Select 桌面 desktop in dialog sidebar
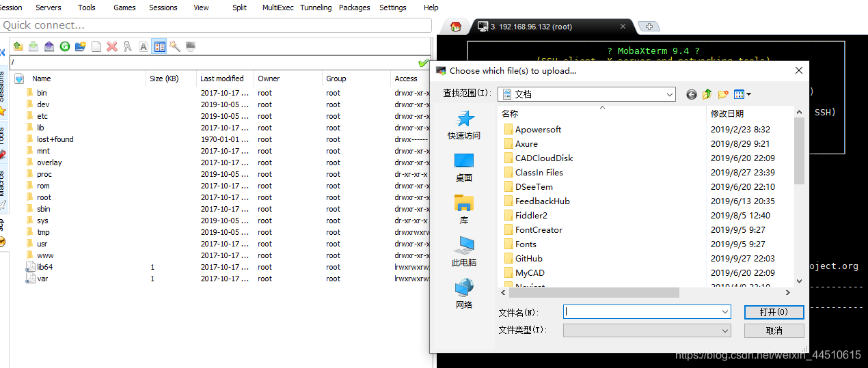 (x=464, y=167)
